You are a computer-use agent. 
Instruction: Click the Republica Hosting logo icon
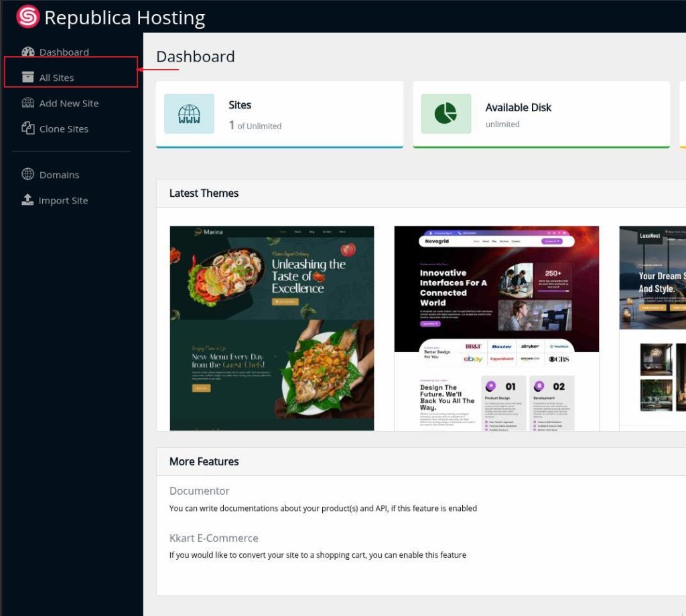point(27,17)
